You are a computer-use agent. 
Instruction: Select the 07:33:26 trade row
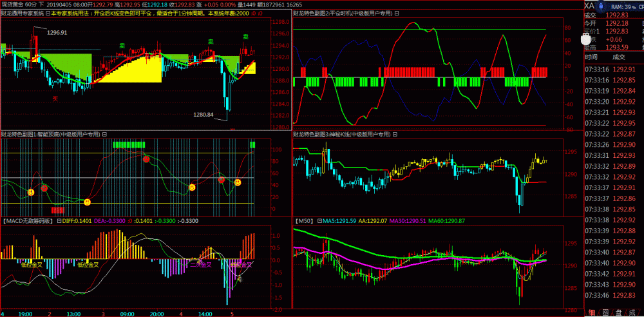click(x=612, y=145)
